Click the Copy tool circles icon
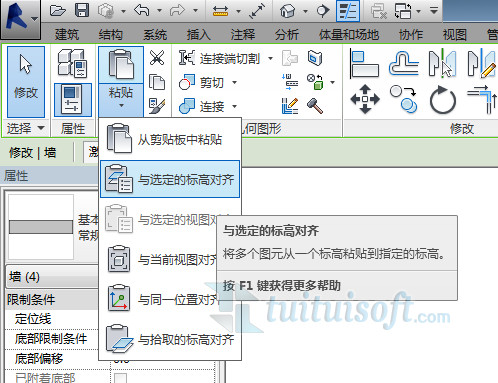498x383 pixels. coord(403,99)
